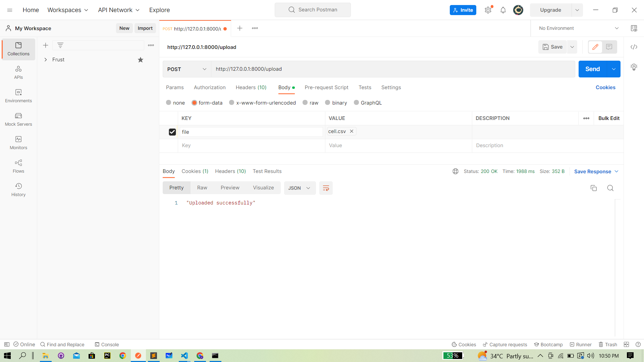Click the response pane vertical scrollbar

coord(618,268)
